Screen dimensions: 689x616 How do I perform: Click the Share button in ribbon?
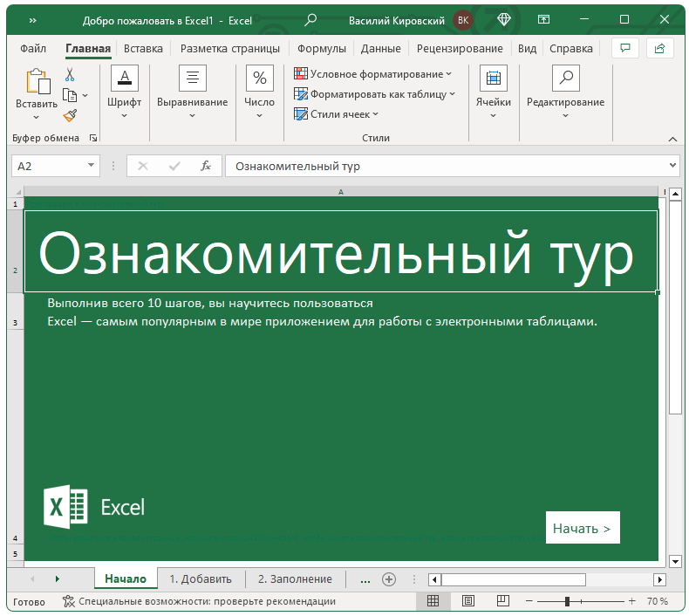(x=660, y=49)
